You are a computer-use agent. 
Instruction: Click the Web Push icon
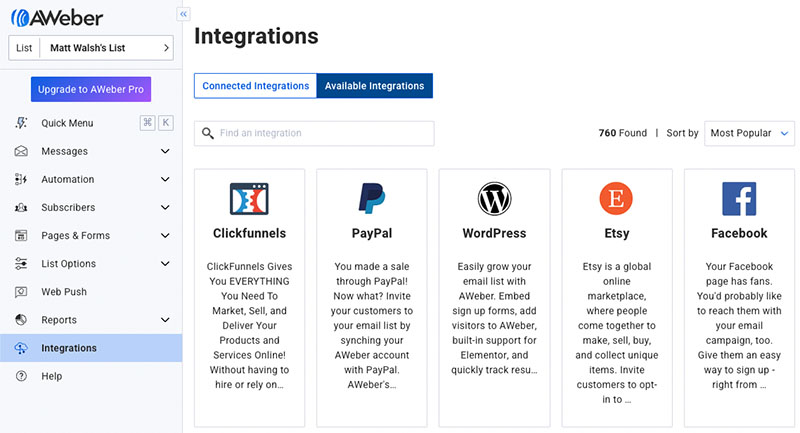coord(21,292)
